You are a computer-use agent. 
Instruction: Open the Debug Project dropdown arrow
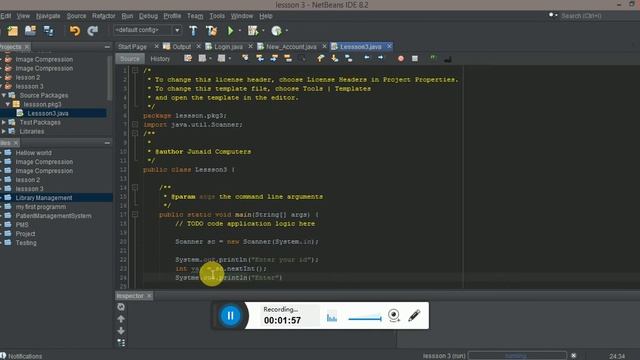click(x=263, y=31)
